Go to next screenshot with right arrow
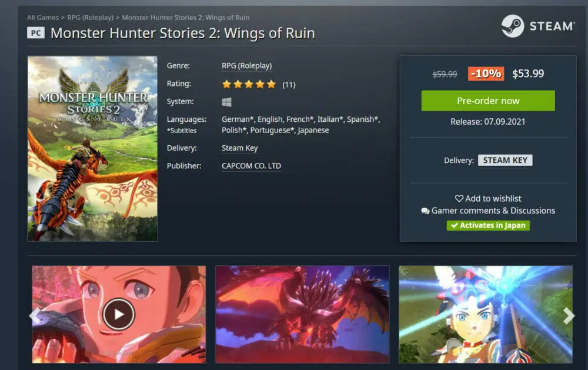Viewport: 588px width, 370px height. [x=569, y=315]
